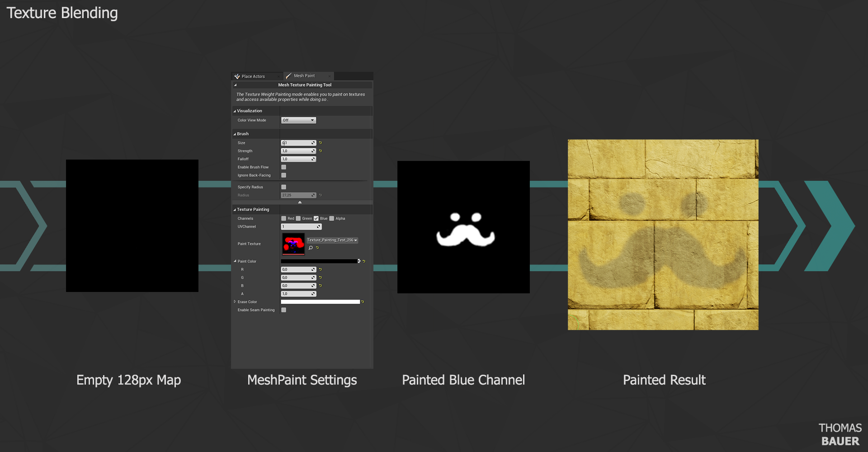Collapse the Visualization section
Image resolution: width=868 pixels, height=452 pixels.
point(235,111)
